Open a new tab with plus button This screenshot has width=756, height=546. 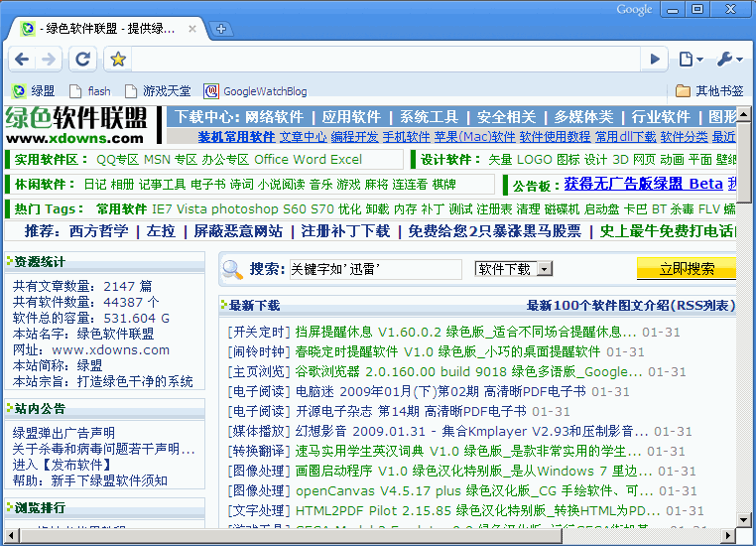(221, 29)
